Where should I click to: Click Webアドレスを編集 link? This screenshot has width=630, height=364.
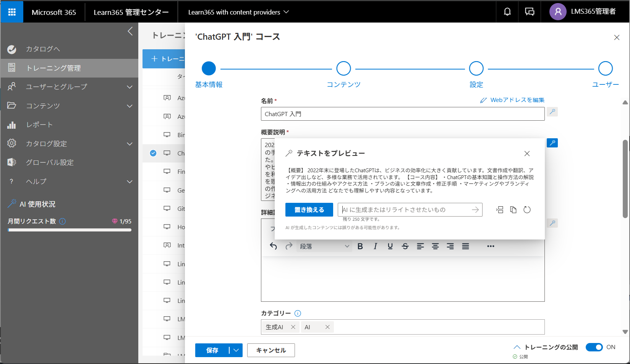click(x=512, y=100)
